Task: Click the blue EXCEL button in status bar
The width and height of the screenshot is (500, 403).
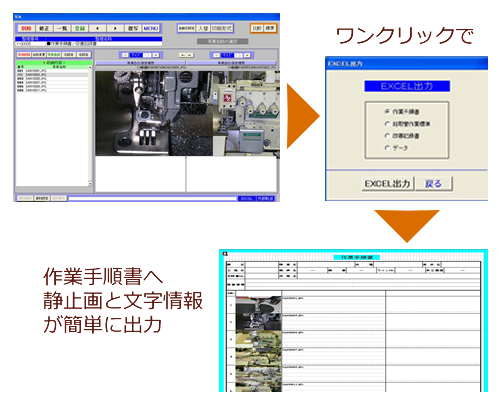Action: tap(247, 198)
